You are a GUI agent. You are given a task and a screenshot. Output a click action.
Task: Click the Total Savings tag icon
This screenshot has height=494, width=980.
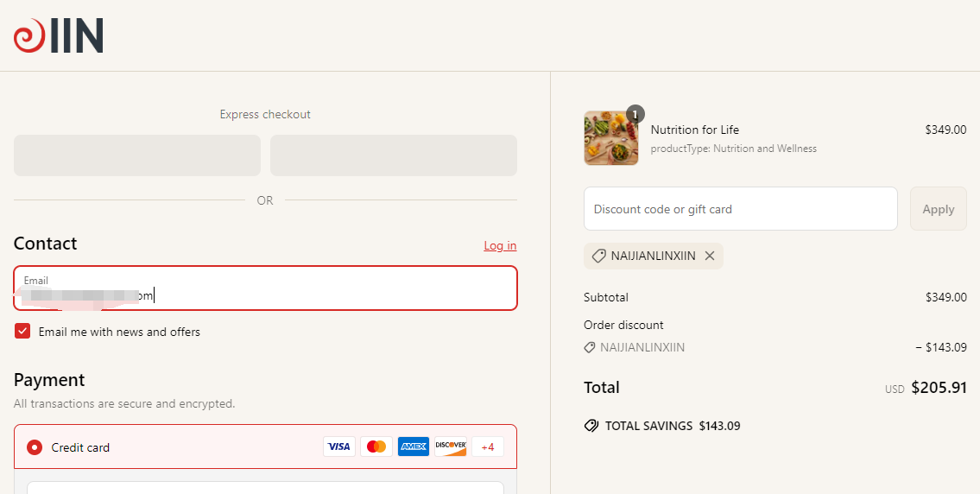[x=591, y=426]
